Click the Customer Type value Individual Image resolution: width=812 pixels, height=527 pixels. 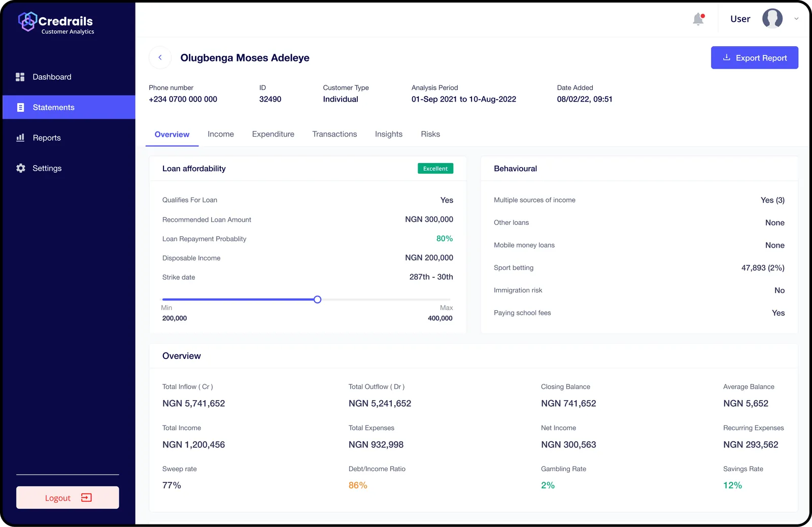(x=341, y=100)
